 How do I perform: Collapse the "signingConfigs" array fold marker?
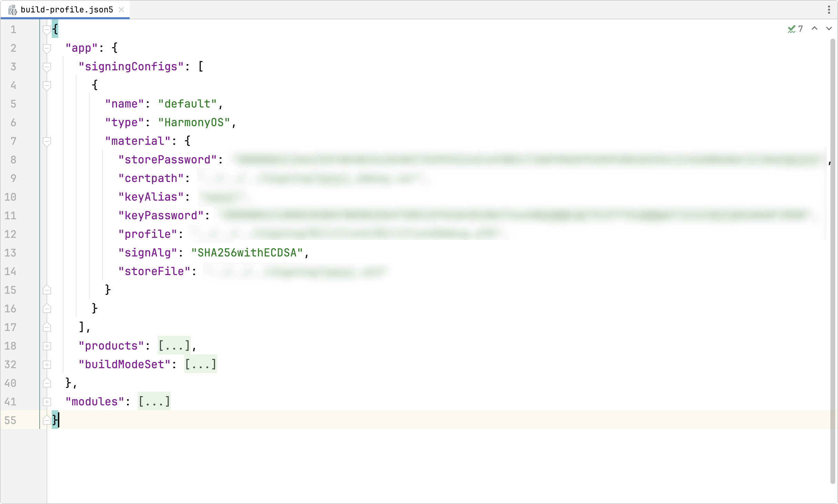pos(47,67)
